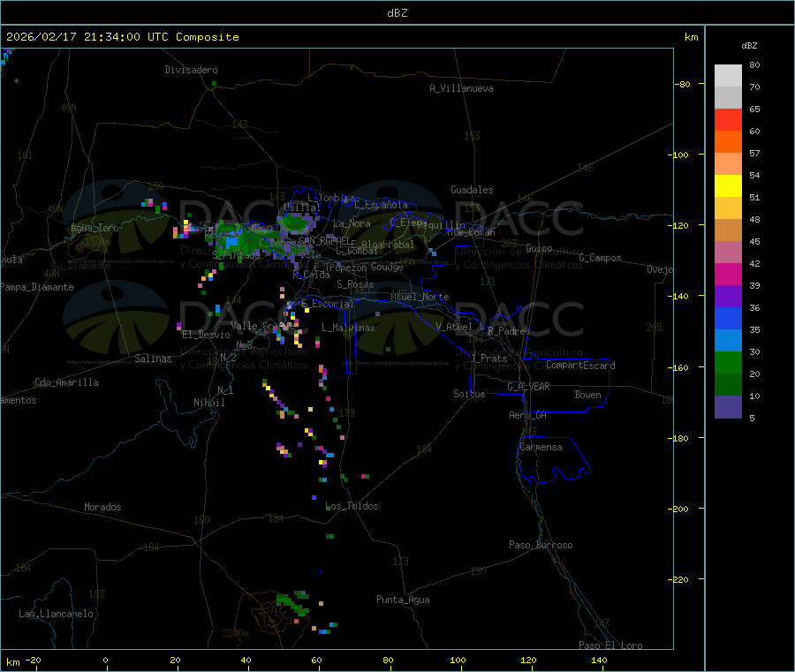Click the C_Española label
This screenshot has width=795, height=672.
pos(382,205)
